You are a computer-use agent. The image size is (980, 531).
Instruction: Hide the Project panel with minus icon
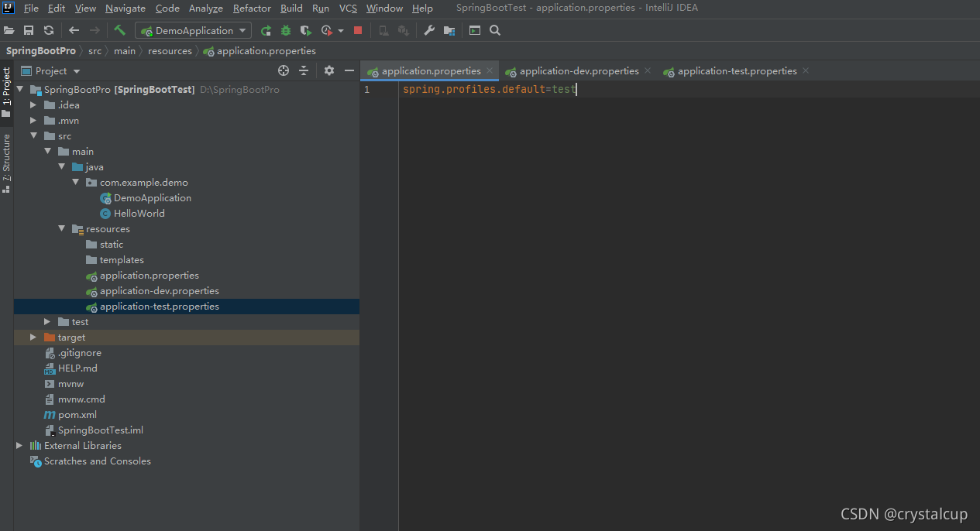(349, 70)
